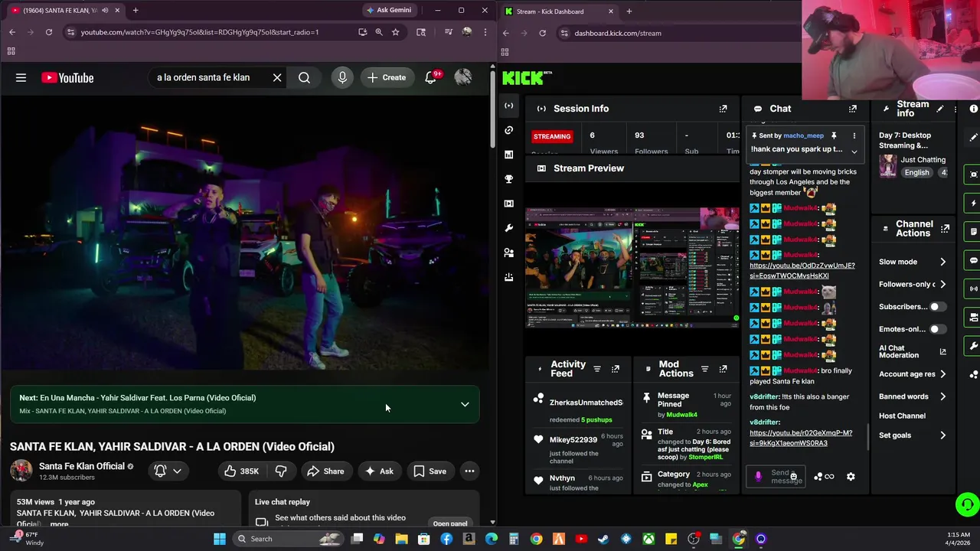Select Host Channel action
Viewport: 980px width, 551px height.
click(902, 416)
